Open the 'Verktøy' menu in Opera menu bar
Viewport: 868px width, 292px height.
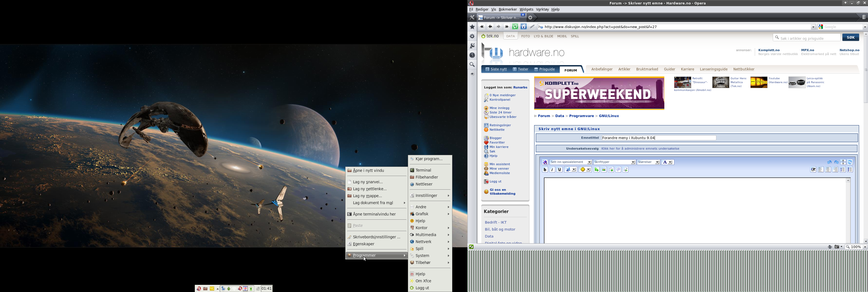(542, 9)
